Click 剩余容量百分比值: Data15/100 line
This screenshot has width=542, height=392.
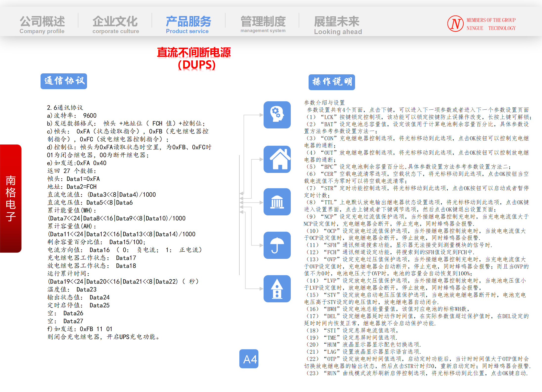[96, 242]
